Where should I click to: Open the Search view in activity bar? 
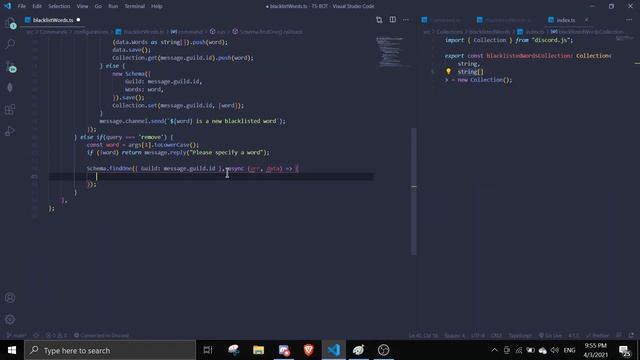tap(10, 44)
